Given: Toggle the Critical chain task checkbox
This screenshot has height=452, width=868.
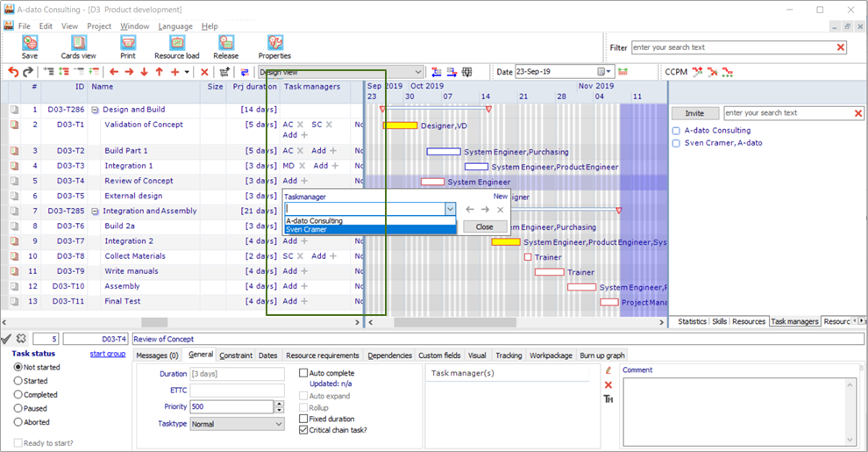Looking at the screenshot, I should (x=303, y=430).
